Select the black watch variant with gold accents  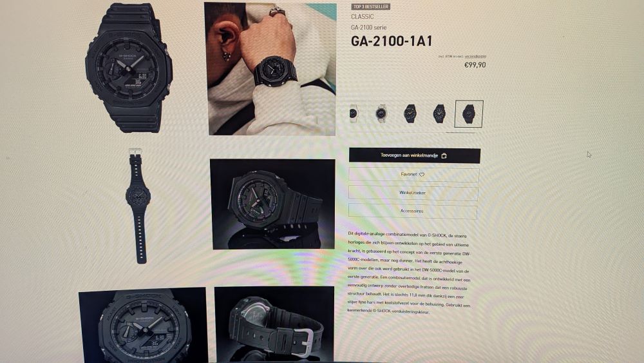click(410, 113)
